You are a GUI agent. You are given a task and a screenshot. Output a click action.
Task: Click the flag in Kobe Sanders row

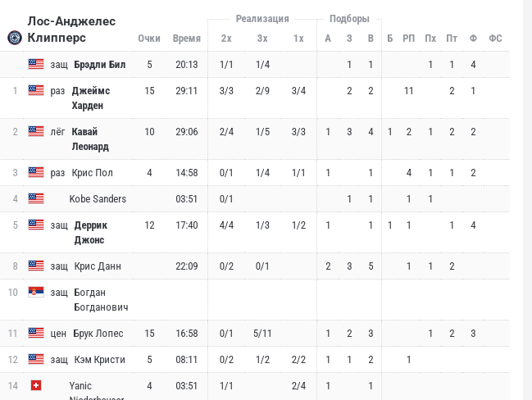pos(36,198)
